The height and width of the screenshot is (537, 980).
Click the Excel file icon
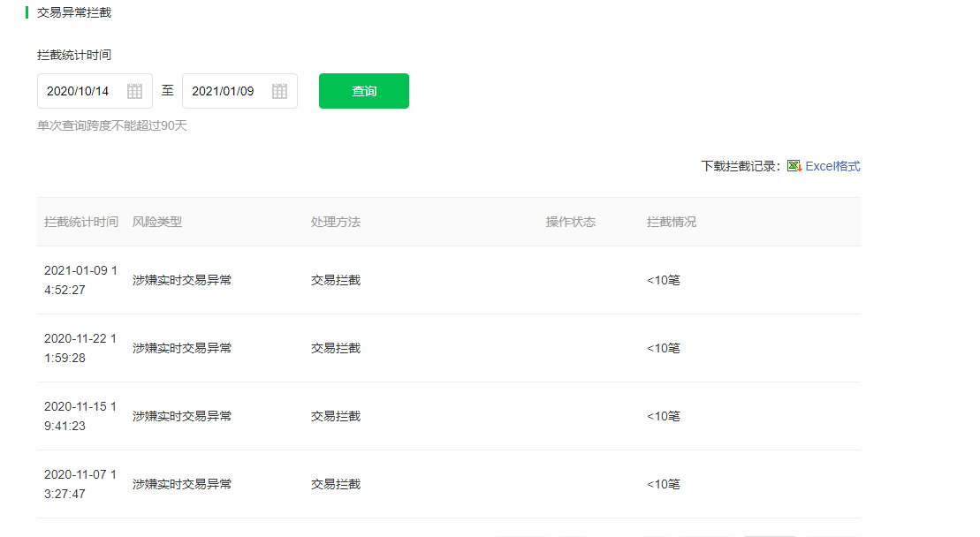tap(794, 166)
